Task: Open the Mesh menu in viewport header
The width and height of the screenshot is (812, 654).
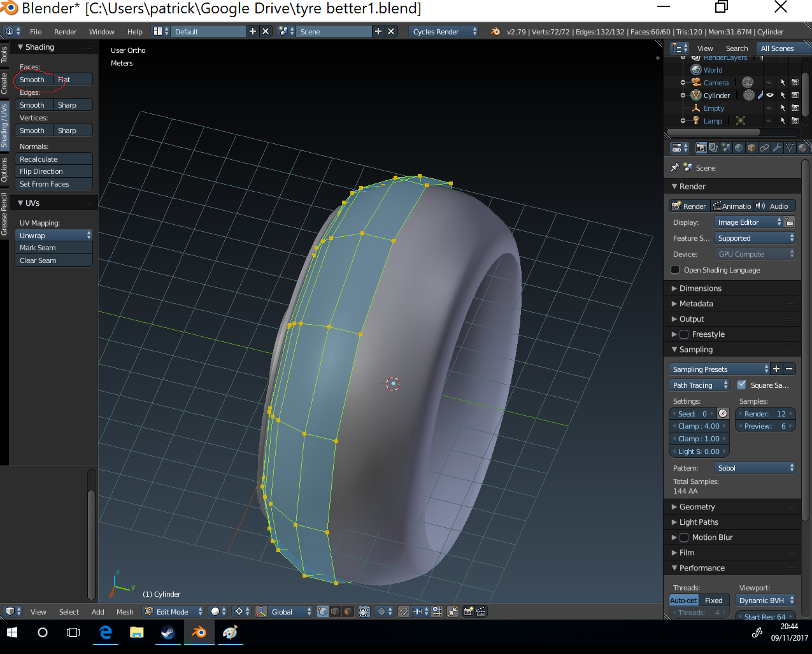Action: coord(125,611)
